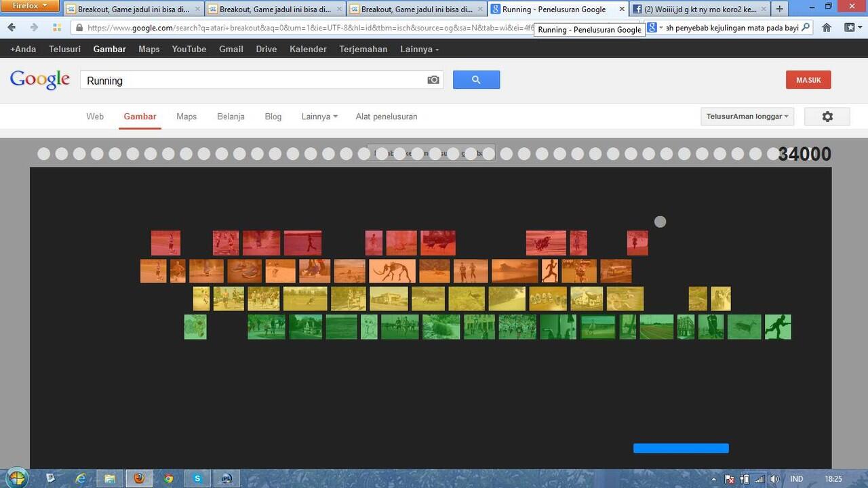868x488 pixels.
Task: Open the Web results tab
Action: (95, 117)
